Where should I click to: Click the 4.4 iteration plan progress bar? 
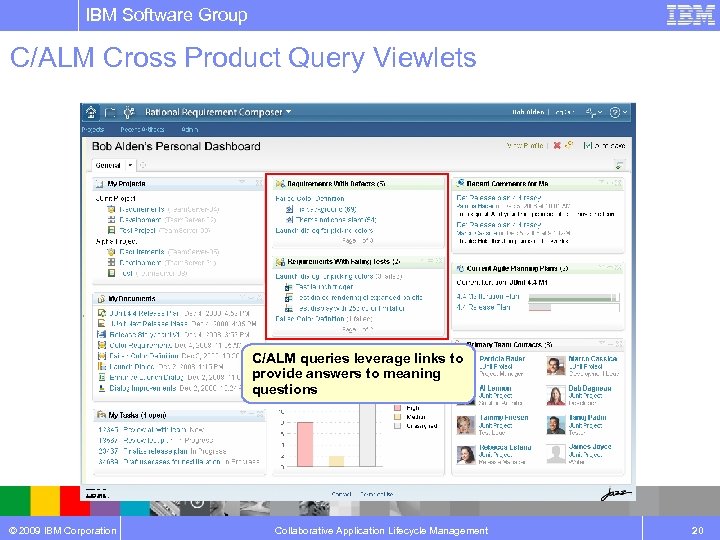coord(574,298)
